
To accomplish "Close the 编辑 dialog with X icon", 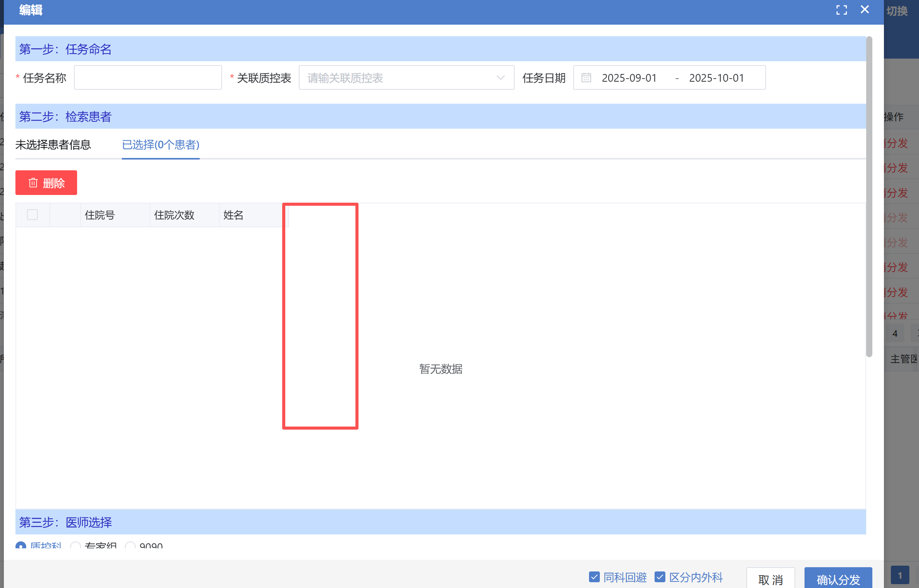I will pyautogui.click(x=865, y=10).
